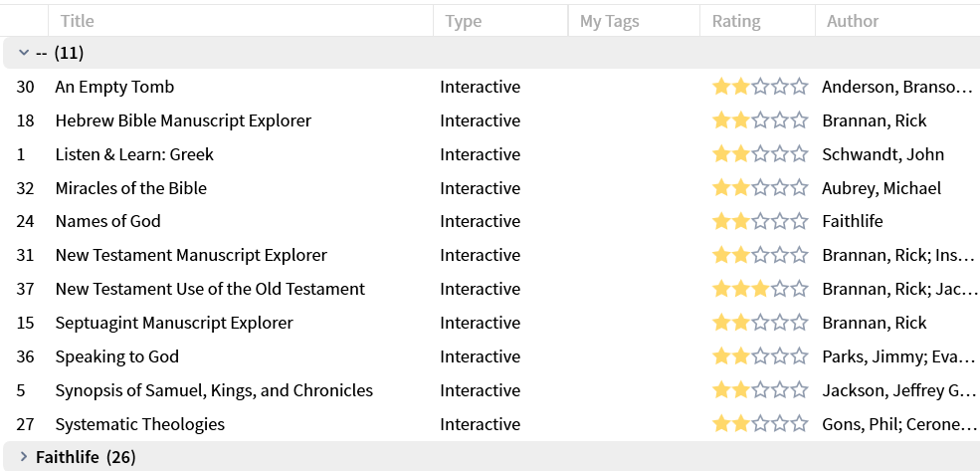Give Names of God four stars
Image resolution: width=980 pixels, height=471 pixels.
[x=780, y=222]
